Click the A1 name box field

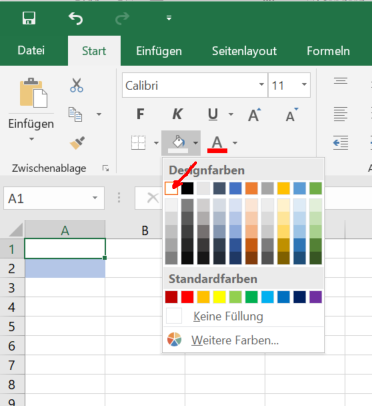tap(54, 198)
